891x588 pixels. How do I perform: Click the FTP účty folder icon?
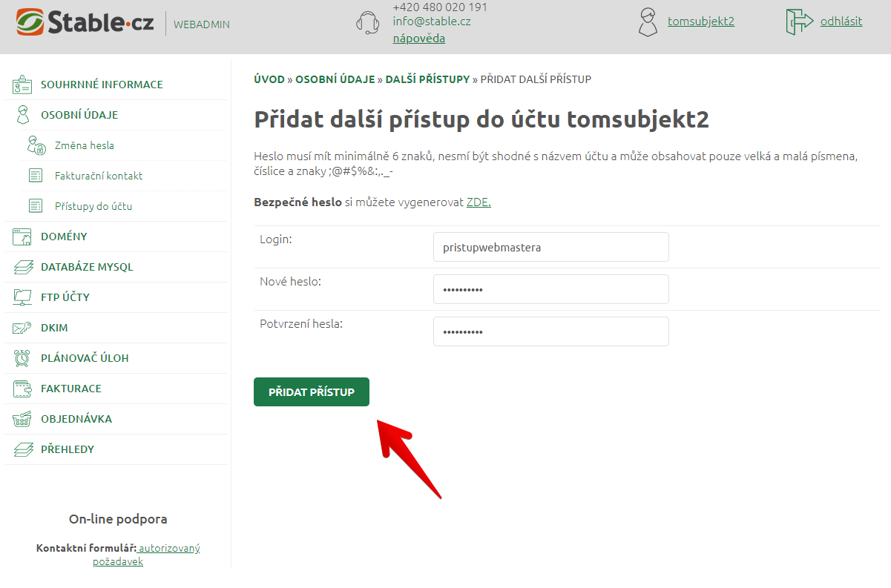click(x=22, y=298)
